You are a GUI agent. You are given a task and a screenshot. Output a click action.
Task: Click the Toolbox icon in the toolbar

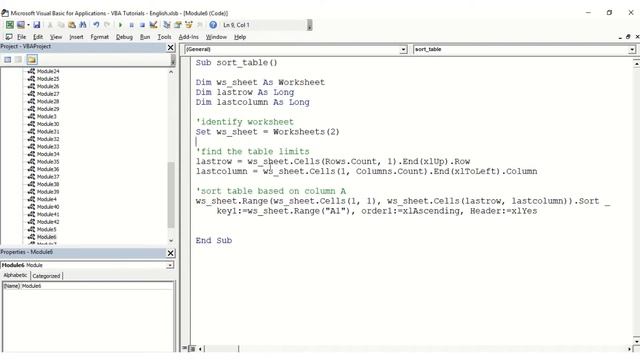pyautogui.click(x=200, y=25)
